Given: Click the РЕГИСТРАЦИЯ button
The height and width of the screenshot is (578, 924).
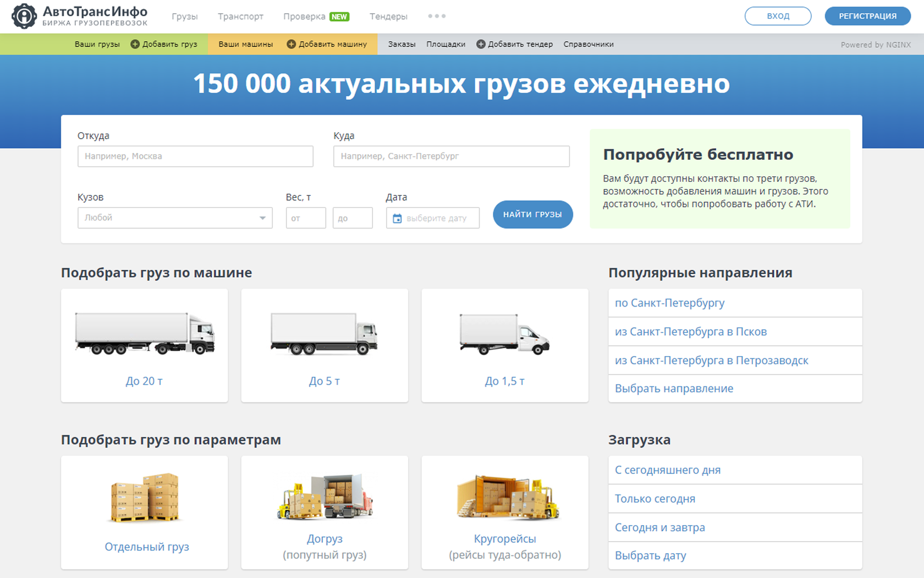Looking at the screenshot, I should coord(867,16).
